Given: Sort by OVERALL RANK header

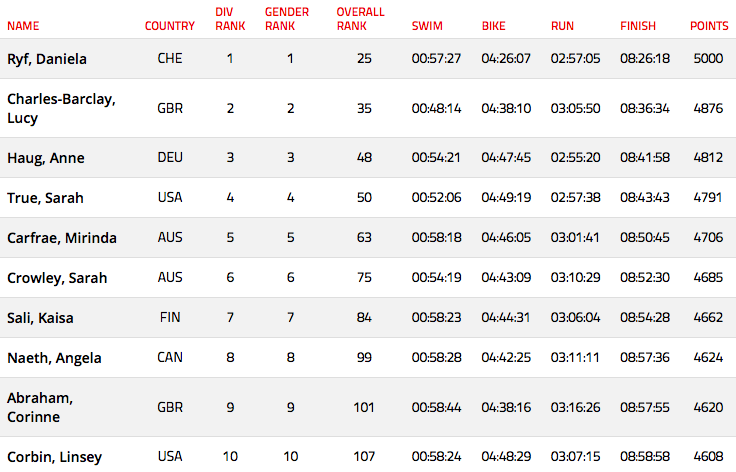Looking at the screenshot, I should tap(360, 19).
